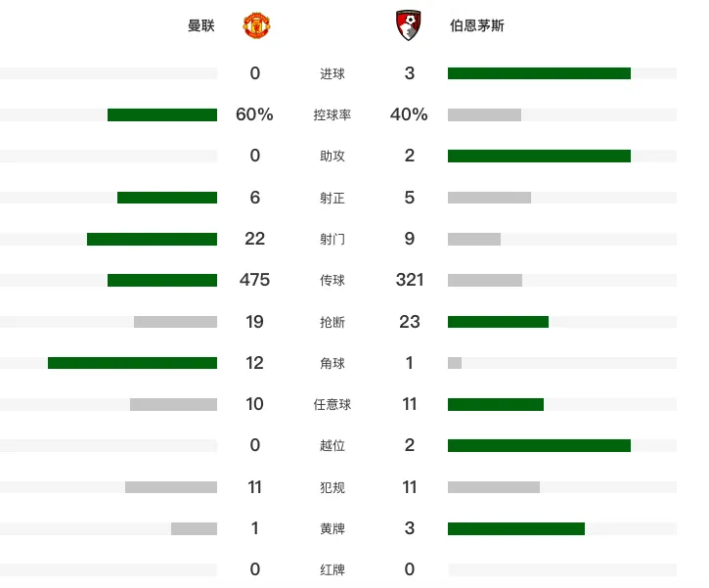Screen dimensions: 709x588
Task: Click Manchester United's 60% possession bar
Action: pyautogui.click(x=162, y=114)
